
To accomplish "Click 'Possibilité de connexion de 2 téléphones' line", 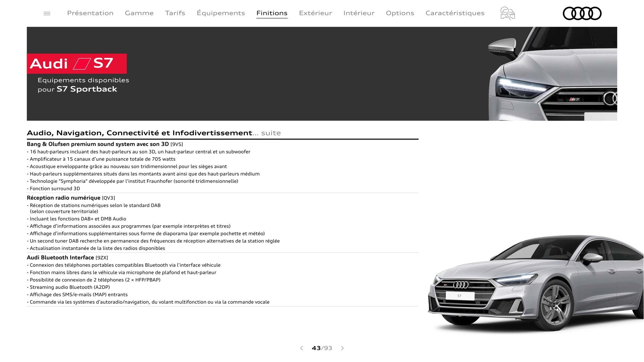I will click(x=94, y=280).
